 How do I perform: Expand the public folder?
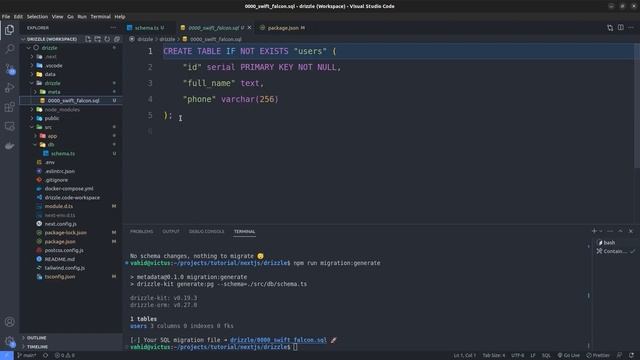[x=52, y=118]
